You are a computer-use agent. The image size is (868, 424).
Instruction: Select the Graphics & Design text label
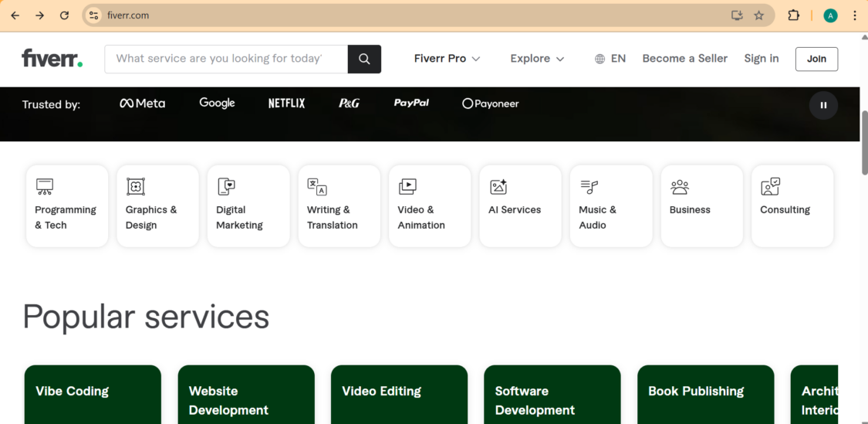point(151,217)
